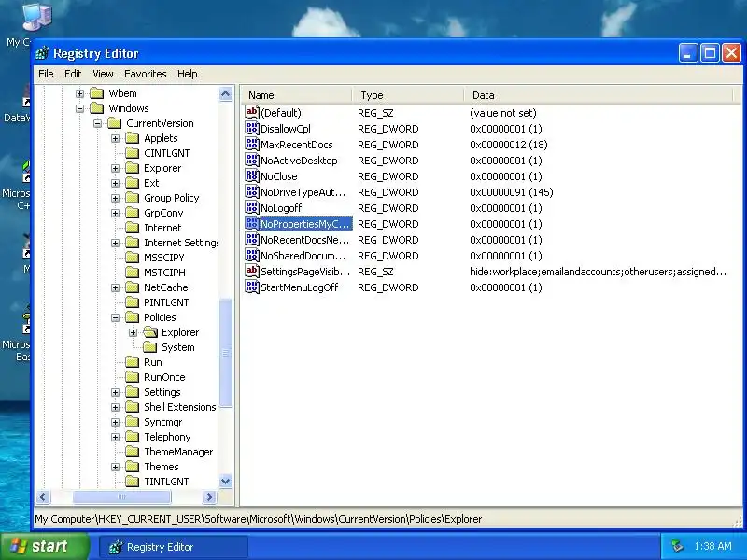Expand the Telephony tree node
The width and height of the screenshot is (747, 560).
coord(115,437)
